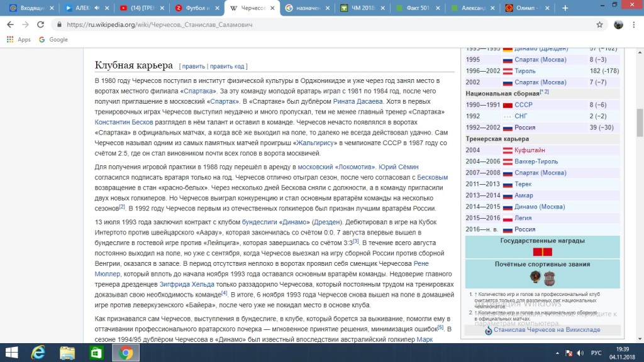Open the Apps shortcut in bookmarks bar
The height and width of the screenshot is (362, 644).
pos(18,40)
